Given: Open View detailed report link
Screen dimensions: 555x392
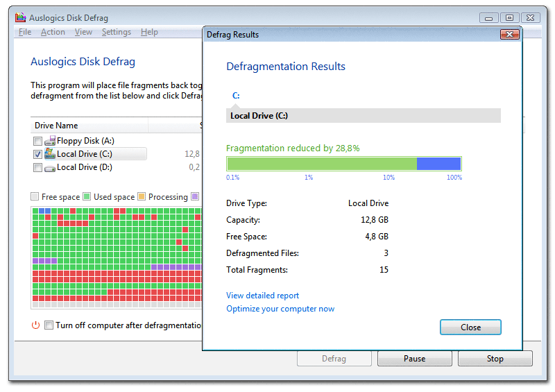Looking at the screenshot, I should click(263, 296).
